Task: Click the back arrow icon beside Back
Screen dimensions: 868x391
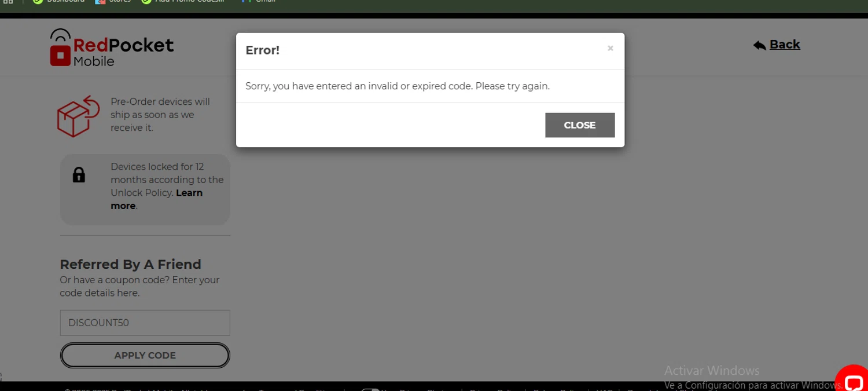Action: [x=760, y=45]
